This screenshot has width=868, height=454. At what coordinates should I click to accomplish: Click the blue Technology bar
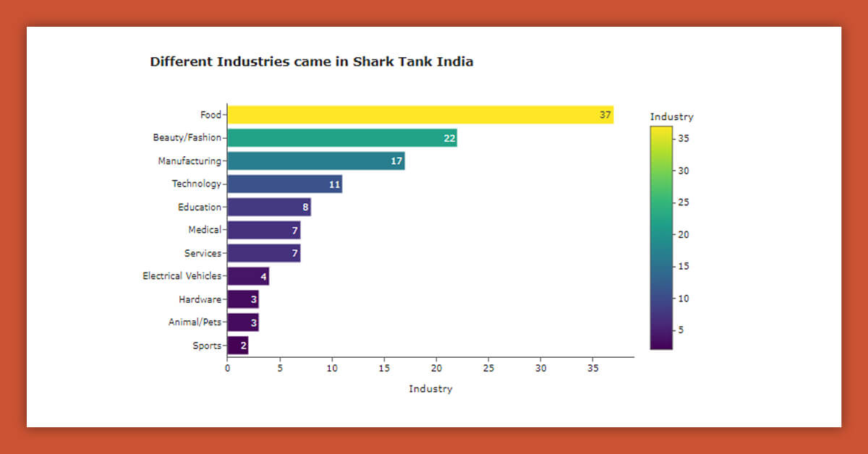coord(284,184)
